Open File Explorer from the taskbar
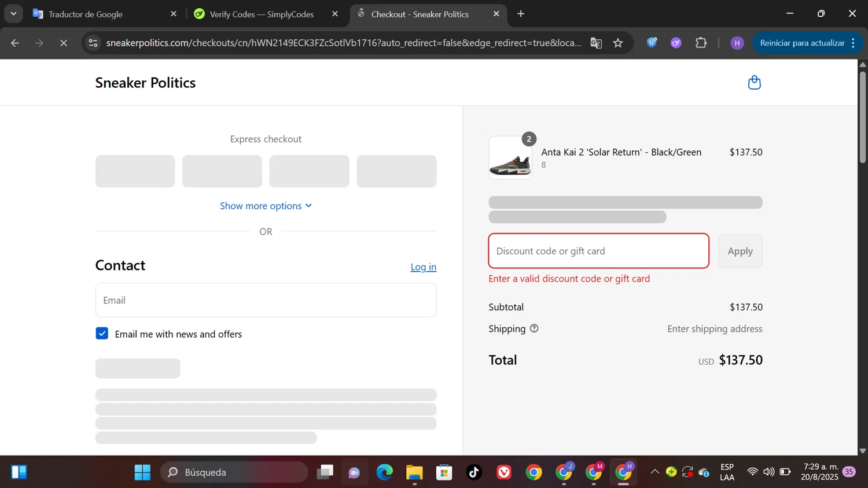 [x=414, y=472]
